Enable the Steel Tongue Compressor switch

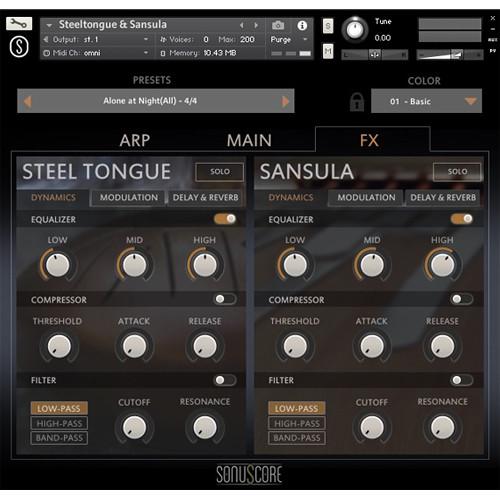[x=225, y=299]
